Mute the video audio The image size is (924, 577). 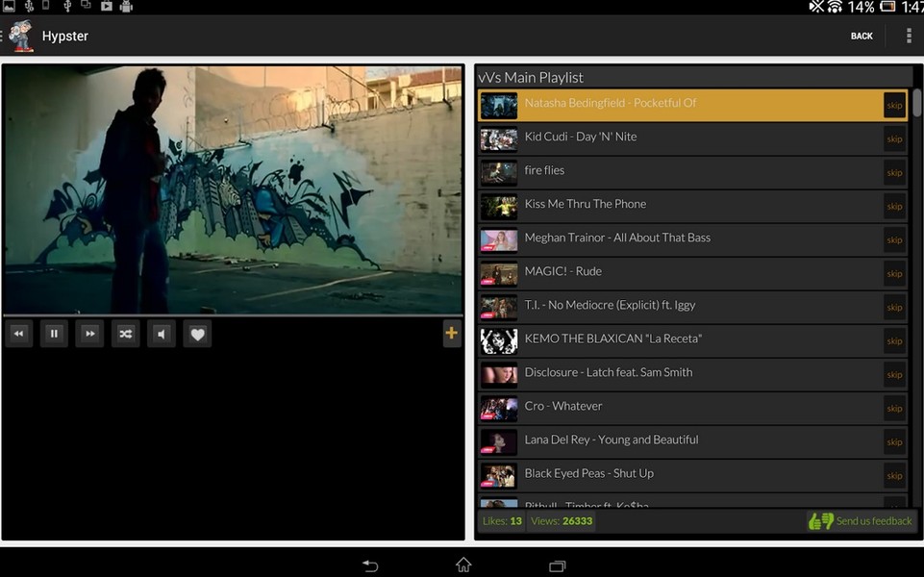(x=162, y=334)
